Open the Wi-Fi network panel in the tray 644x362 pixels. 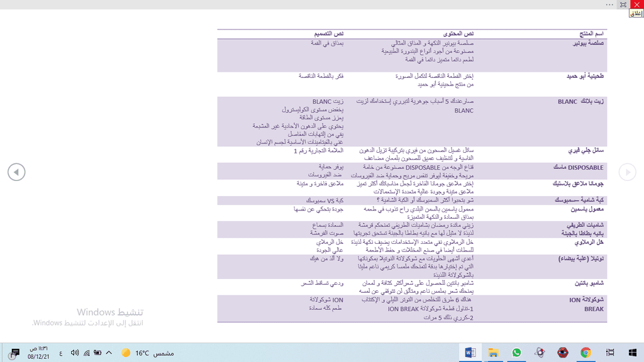(87, 353)
